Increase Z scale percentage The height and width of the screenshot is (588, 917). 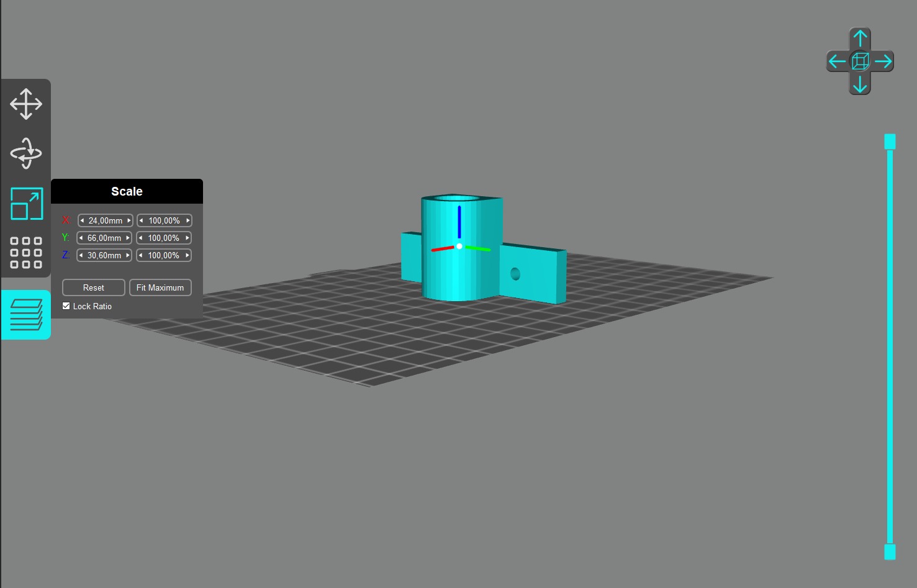pos(187,255)
